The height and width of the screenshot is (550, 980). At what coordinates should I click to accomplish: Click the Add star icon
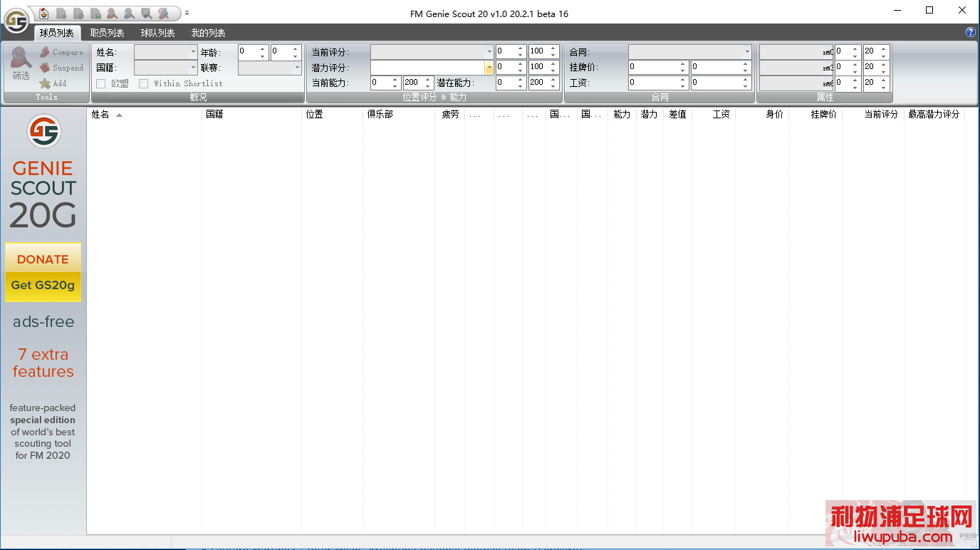45,83
